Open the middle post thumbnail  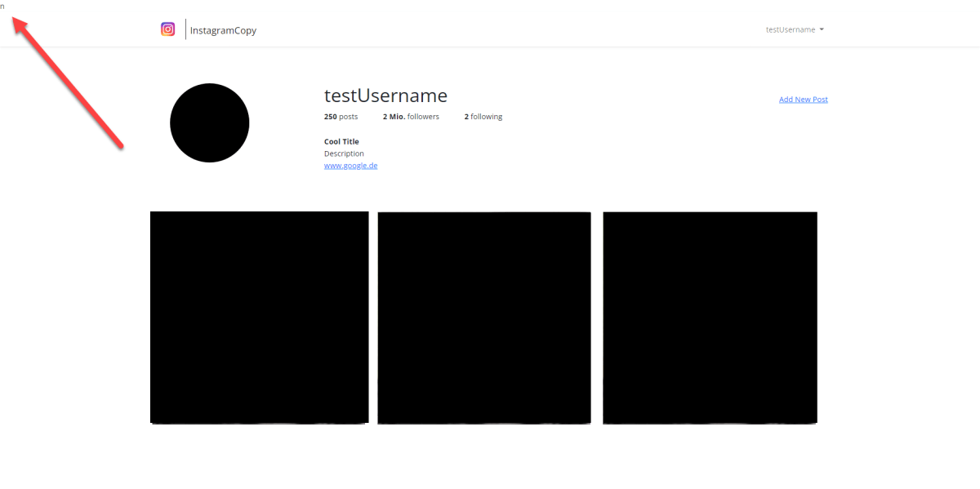pos(484,318)
